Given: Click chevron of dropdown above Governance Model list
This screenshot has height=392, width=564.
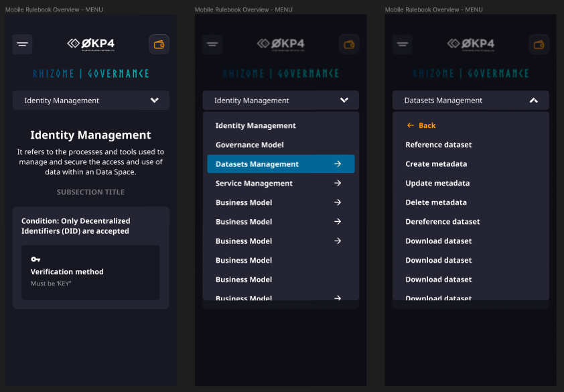Looking at the screenshot, I should point(344,101).
